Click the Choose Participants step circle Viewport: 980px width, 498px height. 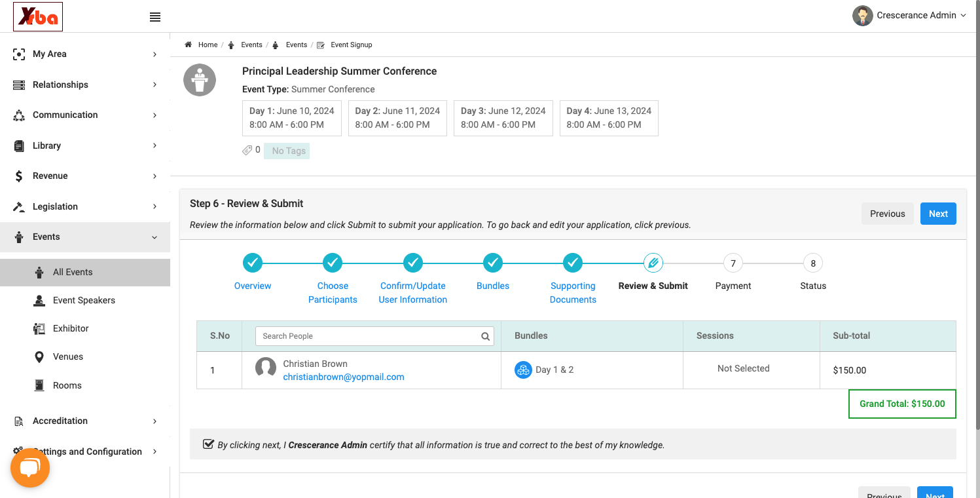pyautogui.click(x=333, y=263)
